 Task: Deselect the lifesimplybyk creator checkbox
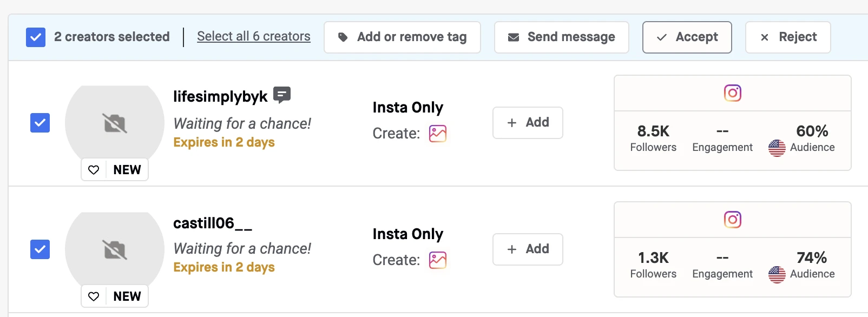[x=40, y=123]
